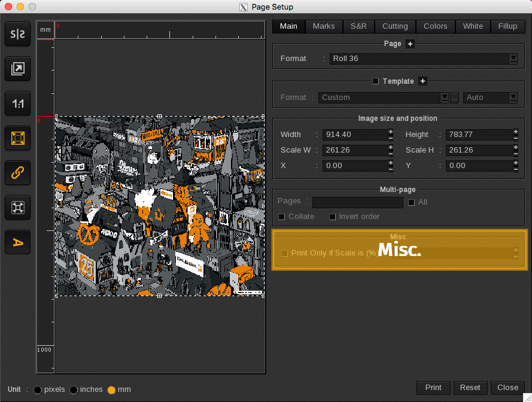Click the plus icon beside Page heading

[410, 44]
